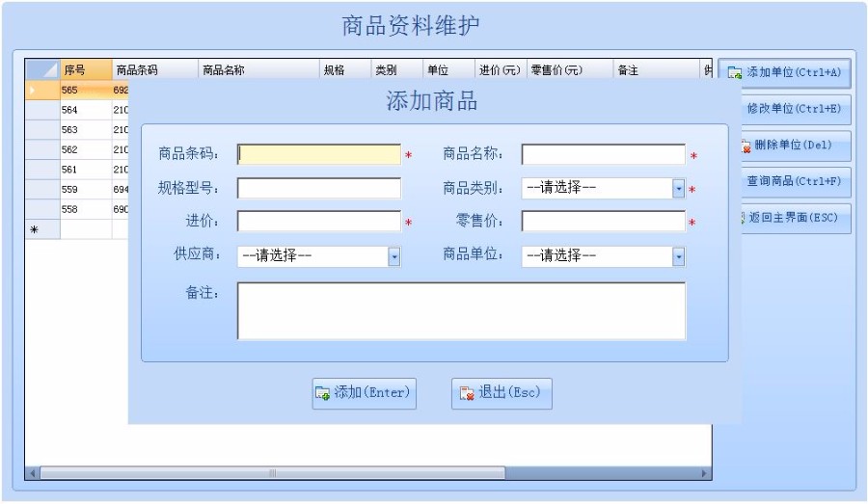Click the 商品条码 column header
Image resolution: width=868 pixels, height=504 pixels.
[155, 70]
